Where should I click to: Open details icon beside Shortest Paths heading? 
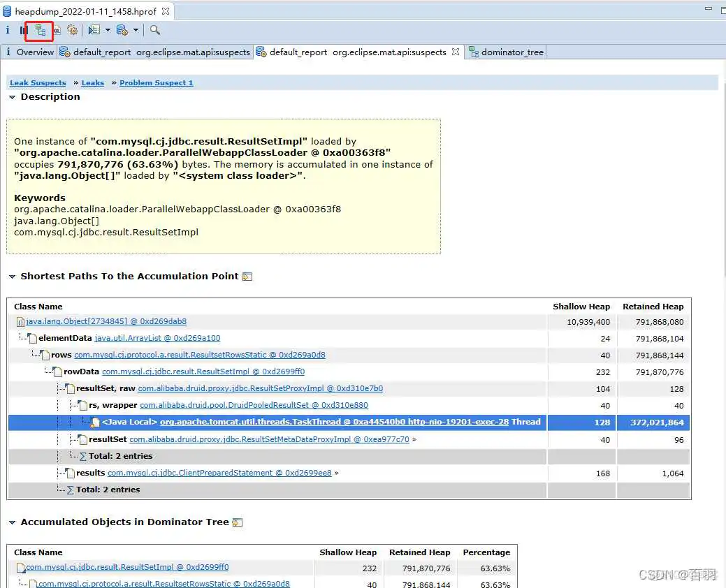(247, 277)
